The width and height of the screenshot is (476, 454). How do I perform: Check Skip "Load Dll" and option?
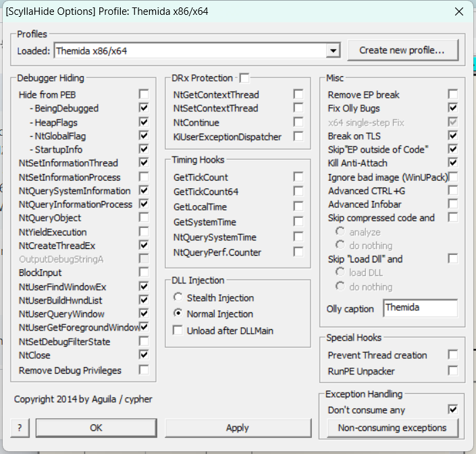coord(453,258)
